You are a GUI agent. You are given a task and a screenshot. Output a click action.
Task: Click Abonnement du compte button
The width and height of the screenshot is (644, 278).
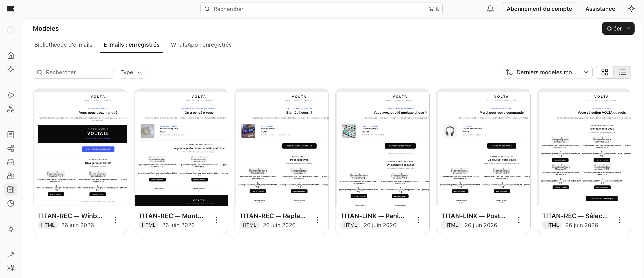coord(539,9)
